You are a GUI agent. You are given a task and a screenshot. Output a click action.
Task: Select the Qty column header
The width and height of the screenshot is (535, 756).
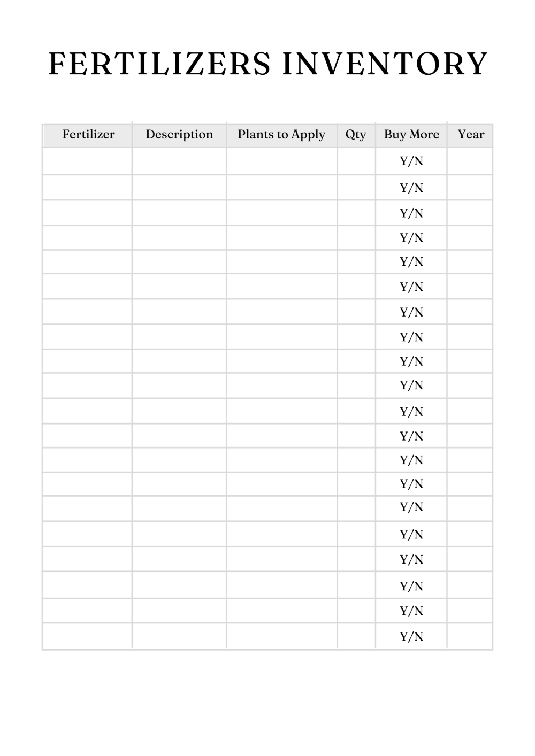point(356,135)
